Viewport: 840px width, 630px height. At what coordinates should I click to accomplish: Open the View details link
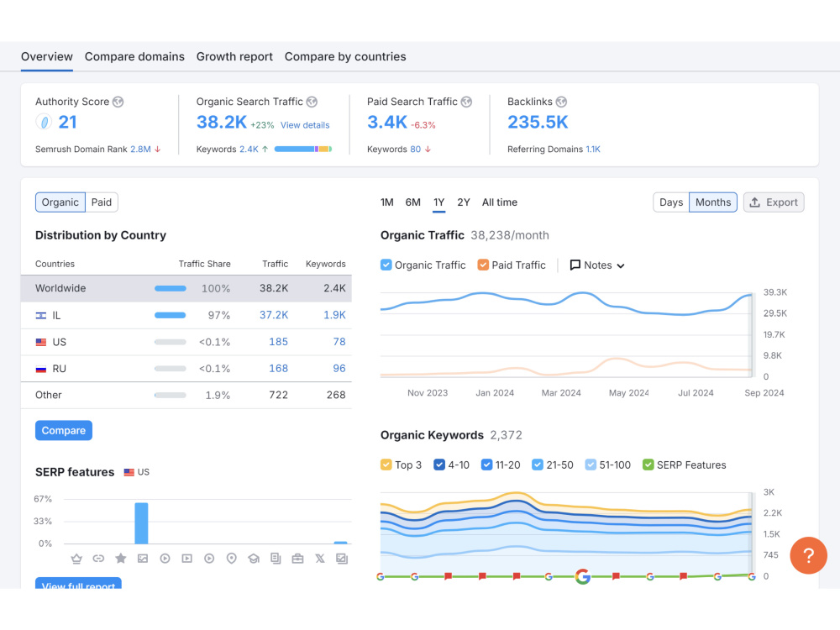[x=305, y=125]
